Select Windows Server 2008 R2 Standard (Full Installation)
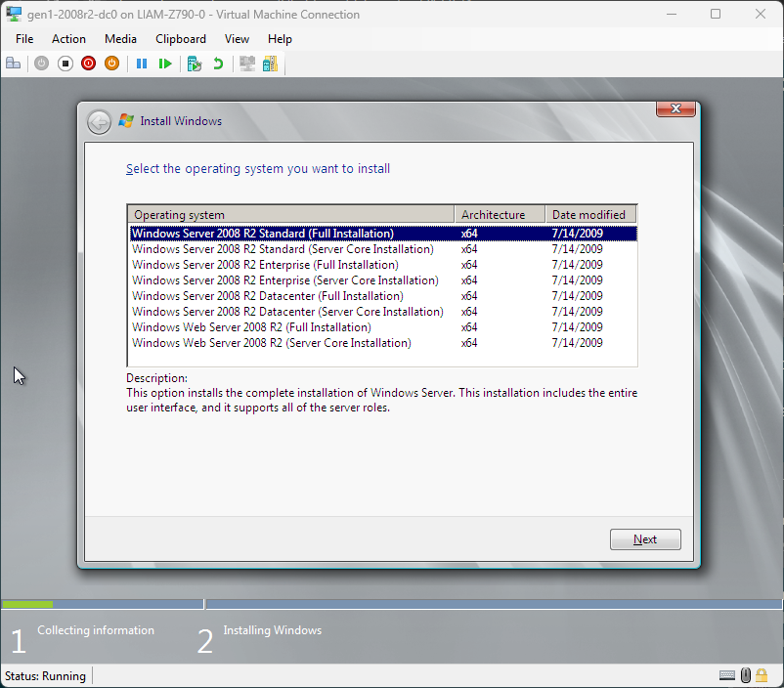Image resolution: width=784 pixels, height=688 pixels. 383,234
